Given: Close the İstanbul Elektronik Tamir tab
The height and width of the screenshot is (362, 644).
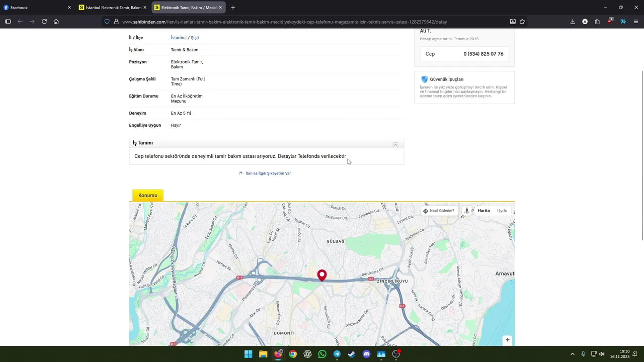Looking at the screenshot, I should (x=145, y=8).
